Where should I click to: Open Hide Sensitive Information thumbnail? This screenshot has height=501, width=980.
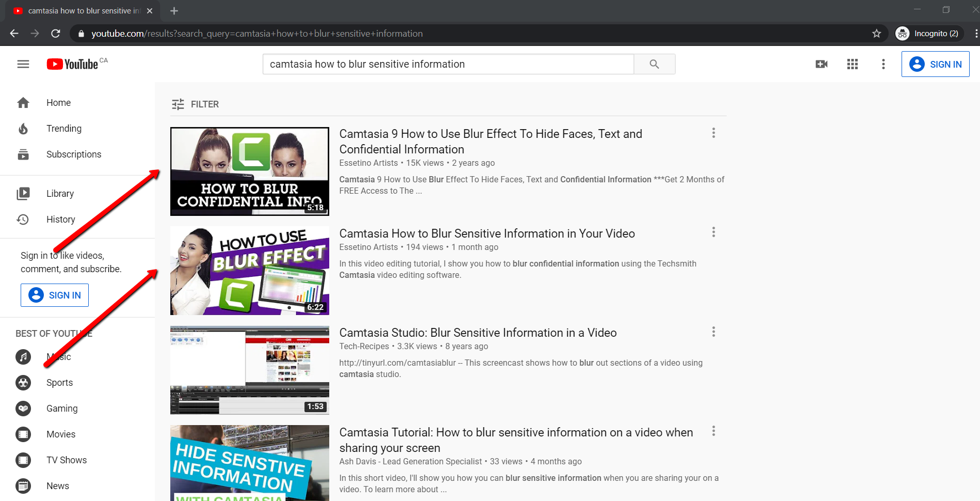click(250, 463)
